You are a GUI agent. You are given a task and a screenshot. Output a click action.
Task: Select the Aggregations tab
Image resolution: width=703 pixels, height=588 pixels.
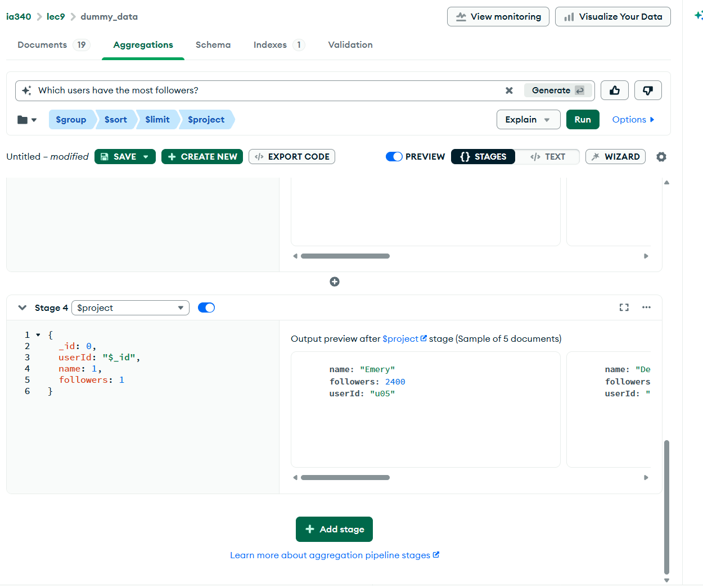tap(143, 45)
